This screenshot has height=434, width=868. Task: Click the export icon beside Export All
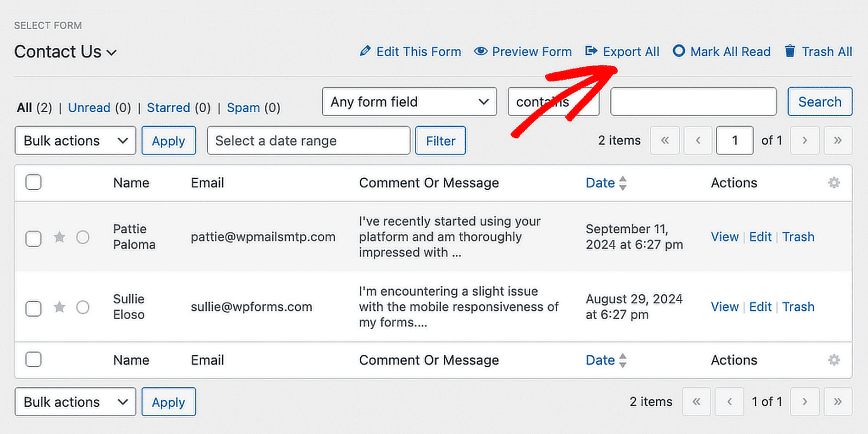(590, 51)
